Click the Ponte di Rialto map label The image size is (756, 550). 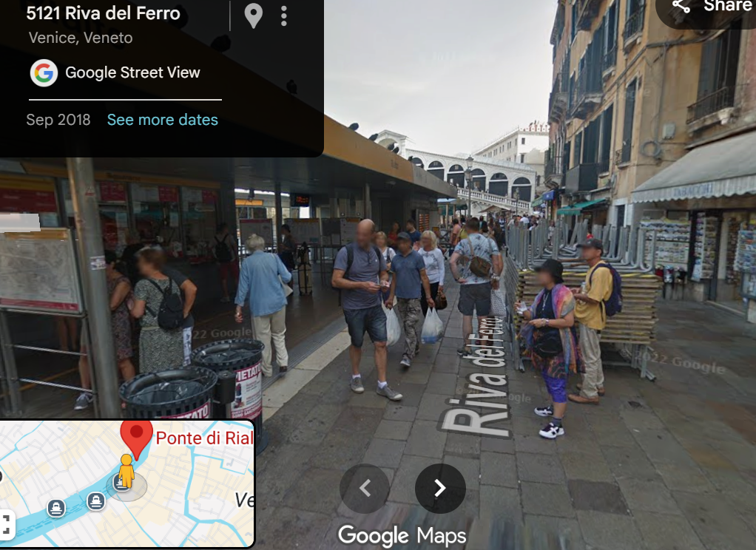(204, 438)
